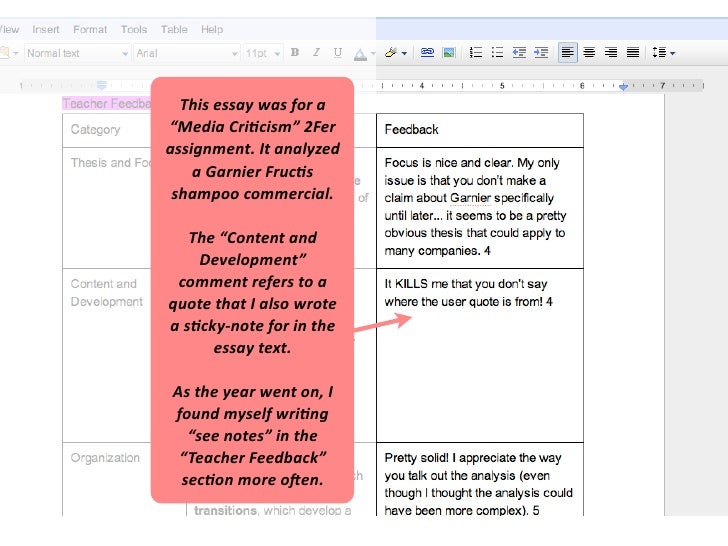Click the text color icon
This screenshot has height=546, width=728.
pos(360,53)
